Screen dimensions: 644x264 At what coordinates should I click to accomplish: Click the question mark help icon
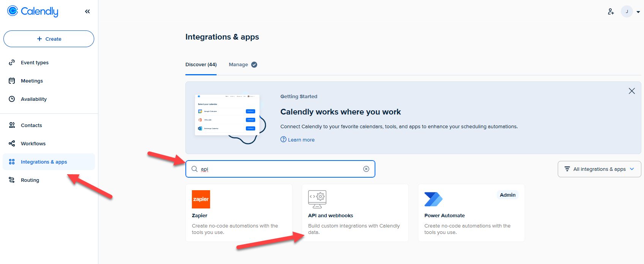click(x=283, y=139)
